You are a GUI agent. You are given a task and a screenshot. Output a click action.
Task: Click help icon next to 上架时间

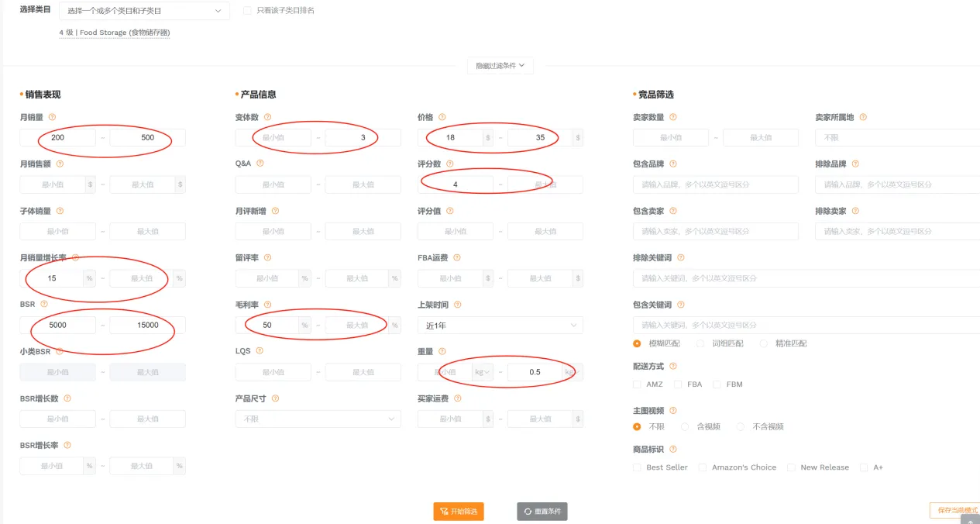click(x=457, y=305)
